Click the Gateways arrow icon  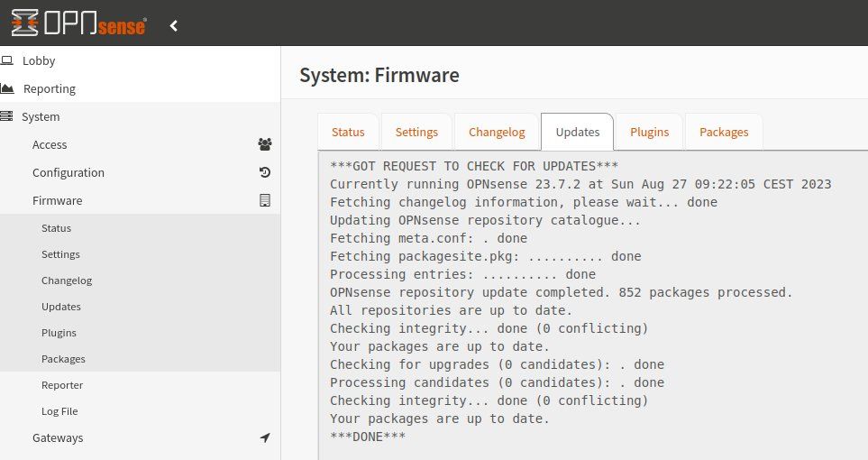pyautogui.click(x=265, y=437)
